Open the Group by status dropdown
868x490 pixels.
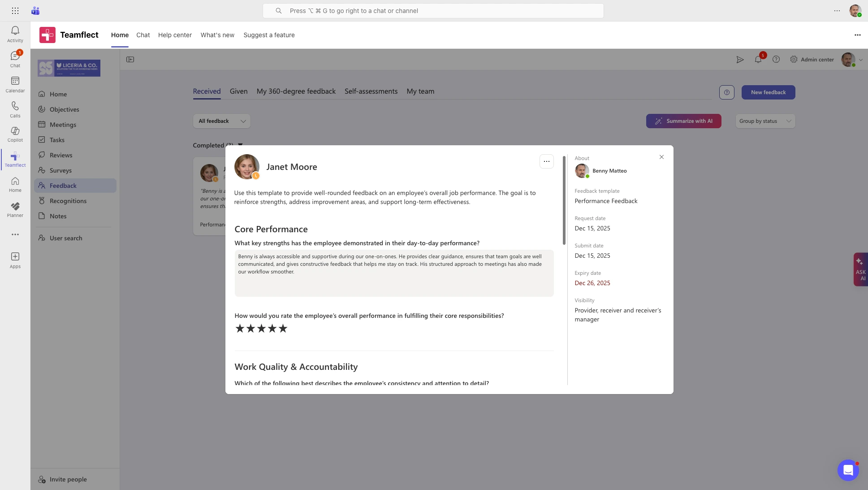pyautogui.click(x=765, y=121)
